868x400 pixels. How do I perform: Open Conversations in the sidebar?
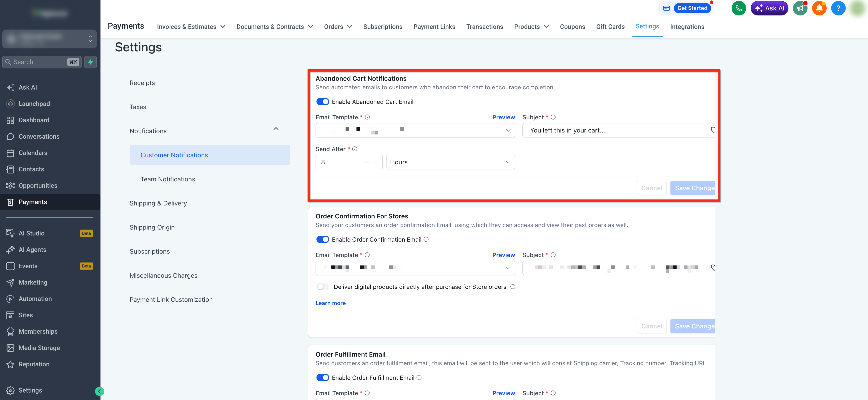pyautogui.click(x=39, y=137)
